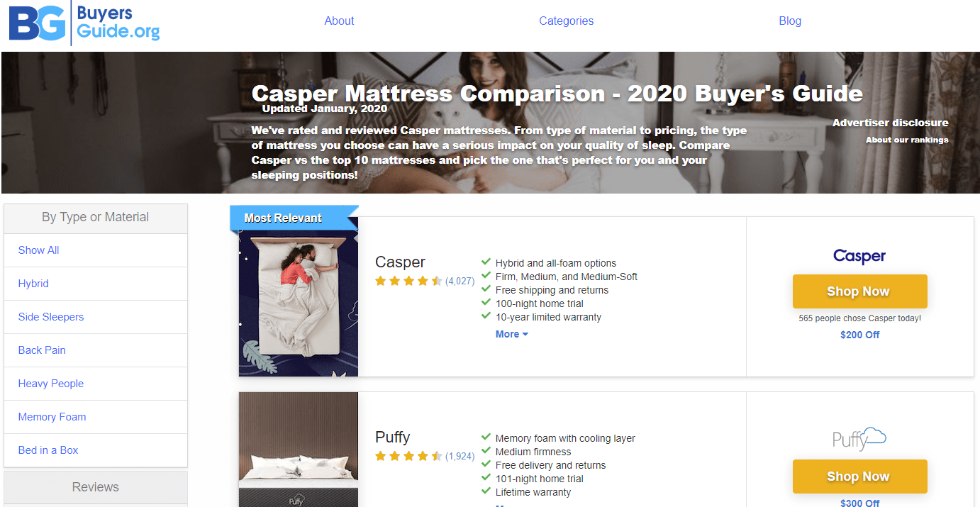This screenshot has height=507, width=980.
Task: Expand the More details under Casper
Action: 512,334
